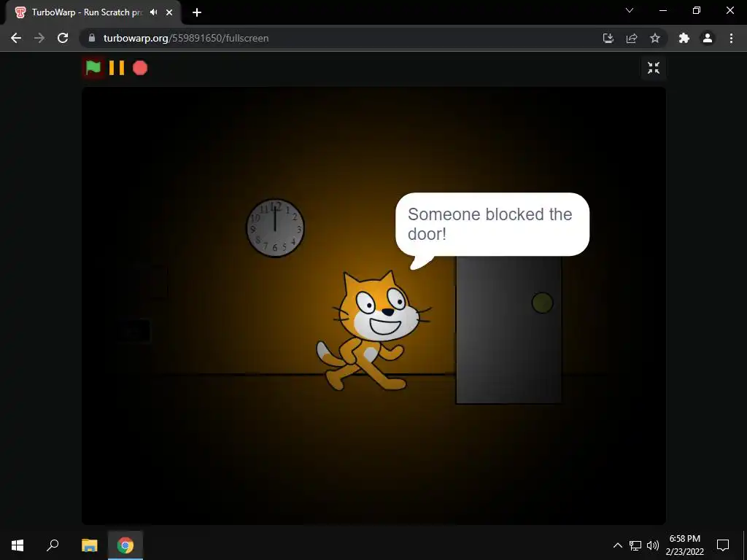
Task: View site information lock icon
Action: click(92, 38)
